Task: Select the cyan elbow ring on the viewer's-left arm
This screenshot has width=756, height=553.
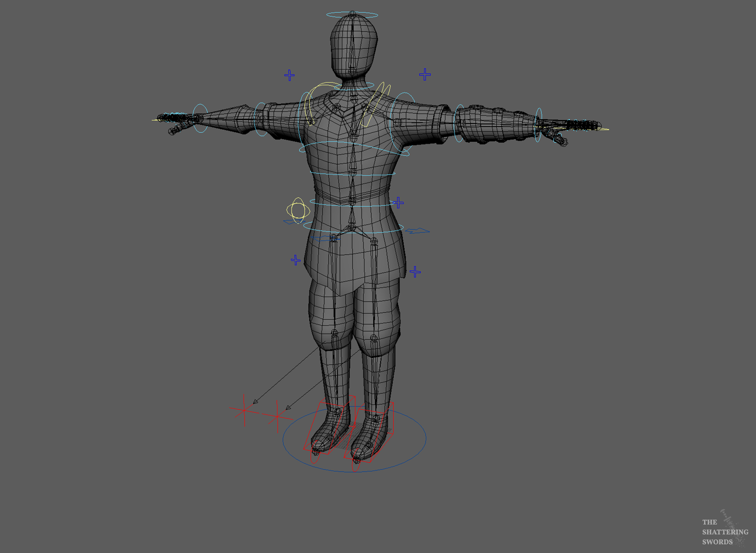Action: pyautogui.click(x=261, y=119)
